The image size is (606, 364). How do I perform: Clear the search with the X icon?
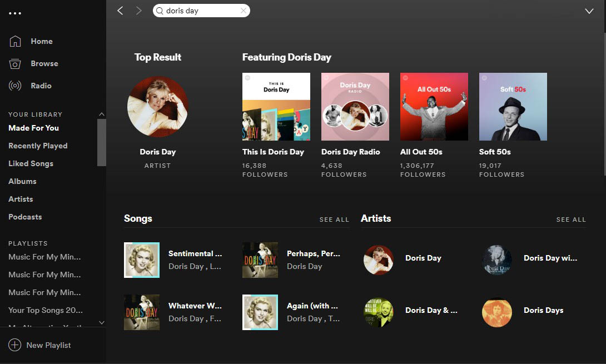click(x=244, y=11)
